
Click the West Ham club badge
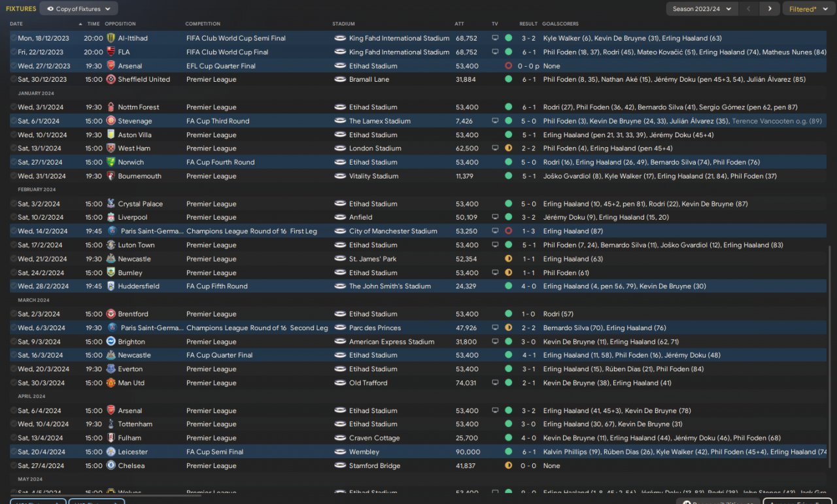coord(111,148)
